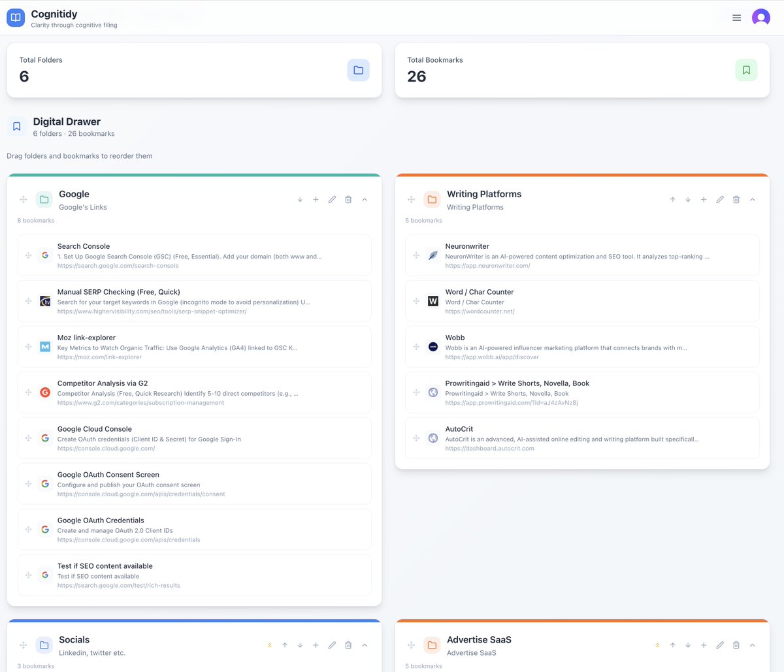The width and height of the screenshot is (784, 672).
Task: Move Writing Platforms folder up
Action: coord(672,200)
